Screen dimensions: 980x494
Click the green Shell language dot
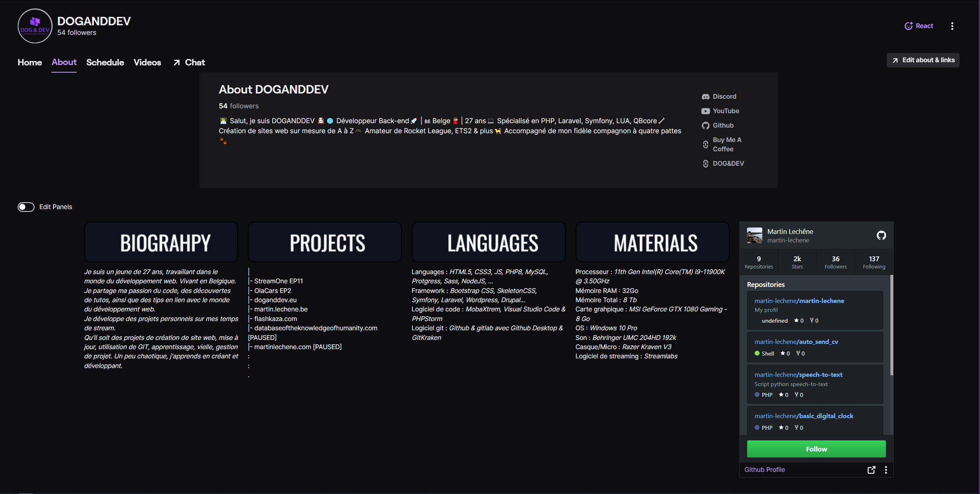click(x=757, y=354)
